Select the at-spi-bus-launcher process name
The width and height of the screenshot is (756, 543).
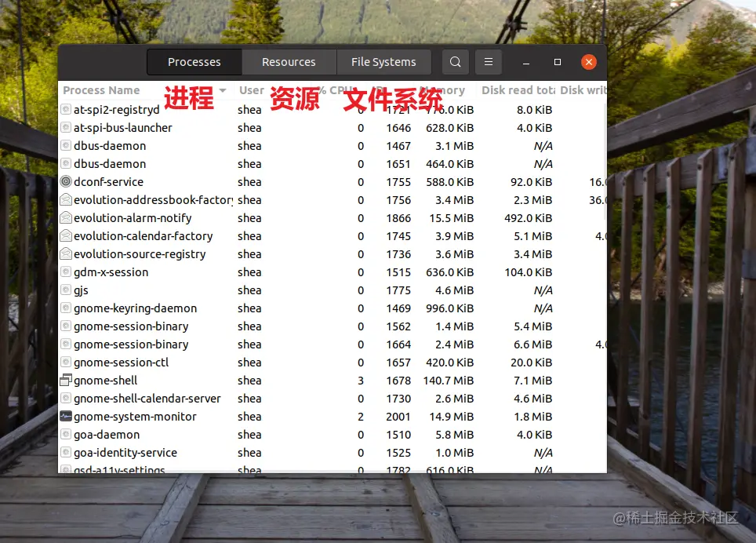tap(123, 128)
